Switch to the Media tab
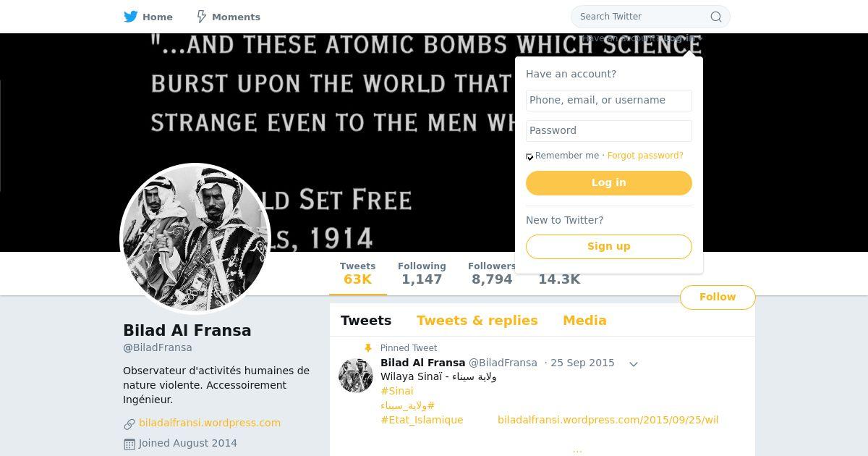The image size is (868, 456). pyautogui.click(x=584, y=321)
